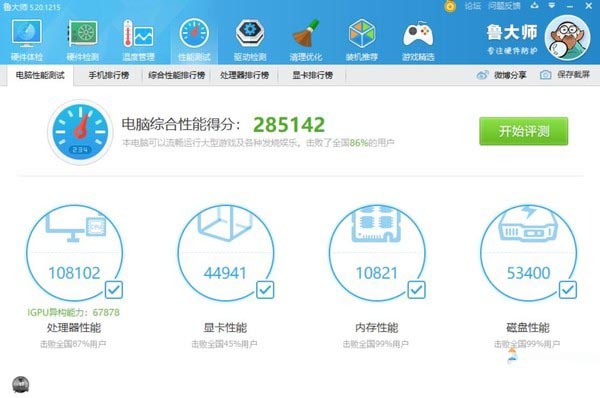This screenshot has height=398, width=600.
Task: Click the processor score 108102
Action: (74, 273)
